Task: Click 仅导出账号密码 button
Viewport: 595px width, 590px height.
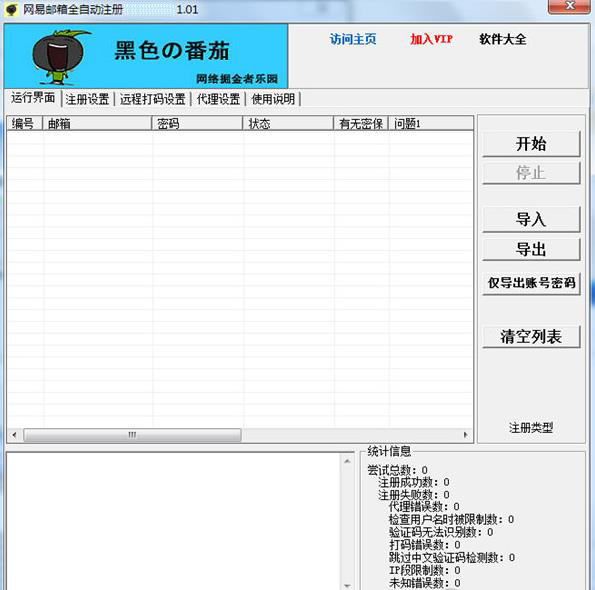Action: [531, 283]
